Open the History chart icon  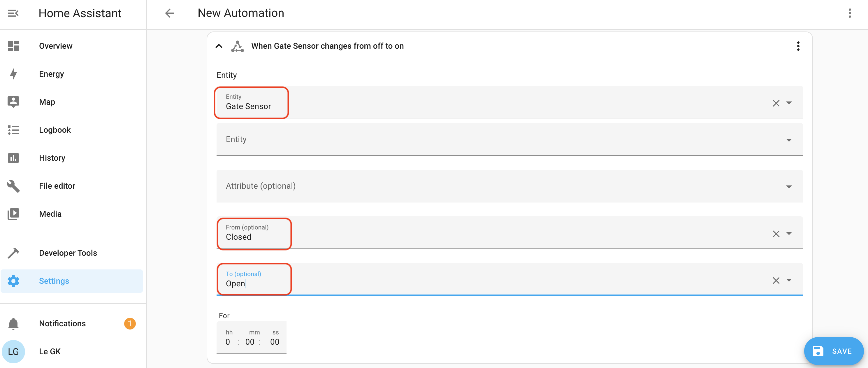tap(13, 158)
